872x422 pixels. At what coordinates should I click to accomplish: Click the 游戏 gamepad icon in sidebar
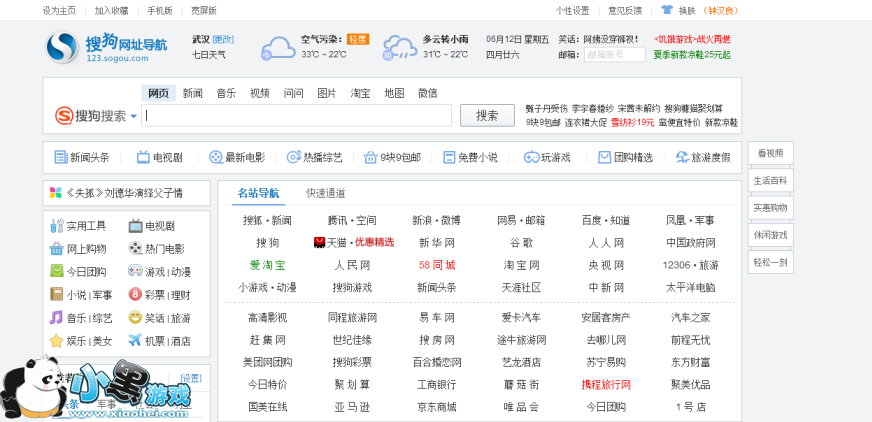(135, 271)
